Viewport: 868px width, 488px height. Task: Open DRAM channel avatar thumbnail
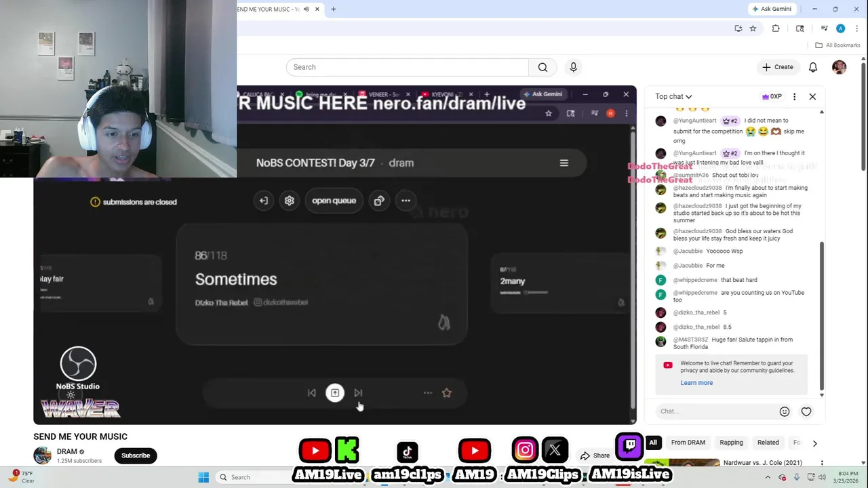[x=42, y=455]
